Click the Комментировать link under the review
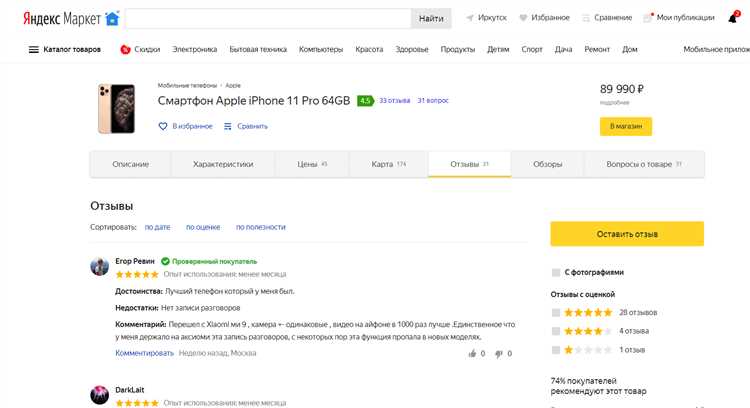The width and height of the screenshot is (750, 408). (144, 353)
